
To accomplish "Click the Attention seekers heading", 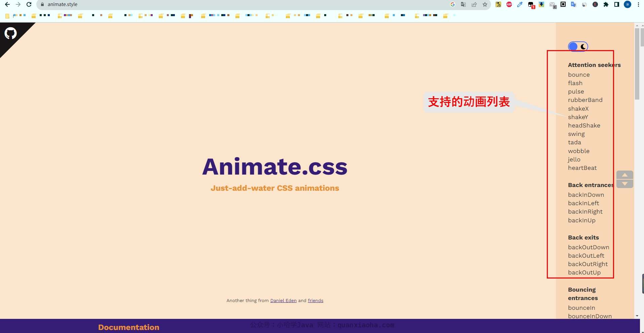I will coord(594,65).
